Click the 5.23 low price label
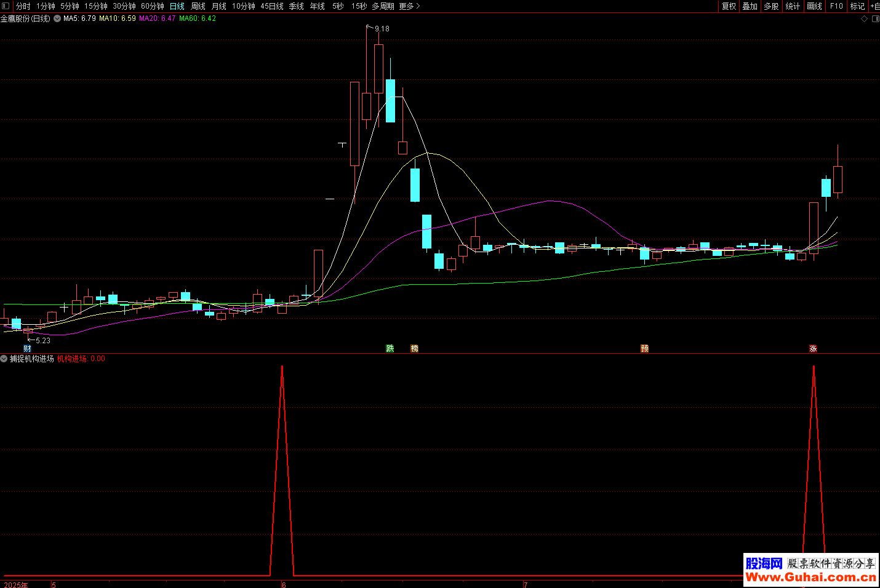Screen dimensions: 880x588 [43, 340]
